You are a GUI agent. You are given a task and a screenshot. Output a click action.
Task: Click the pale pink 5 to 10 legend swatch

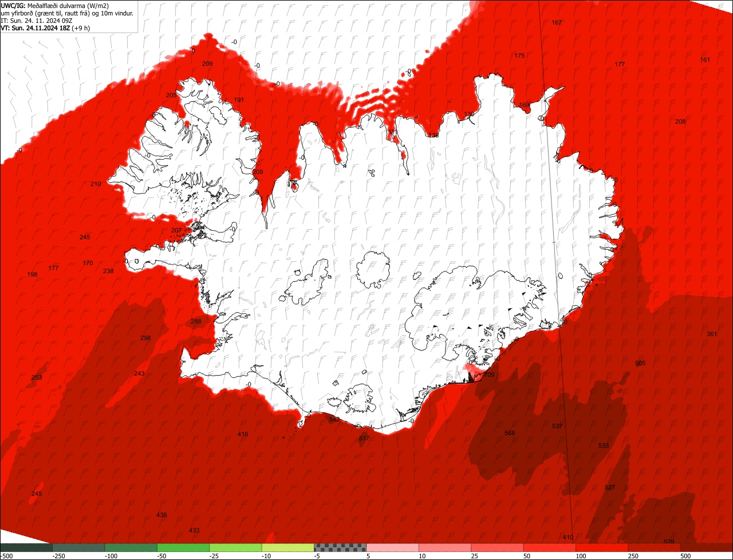[392, 547]
